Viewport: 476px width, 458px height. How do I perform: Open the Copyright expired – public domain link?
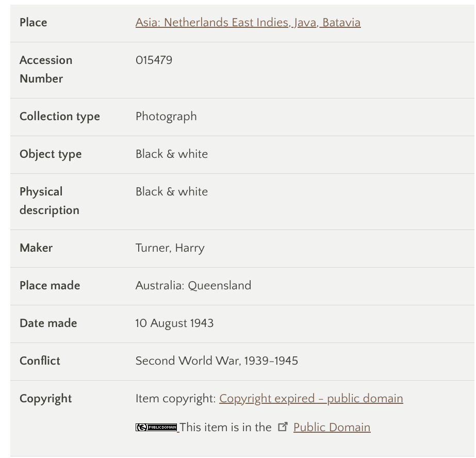pos(311,399)
